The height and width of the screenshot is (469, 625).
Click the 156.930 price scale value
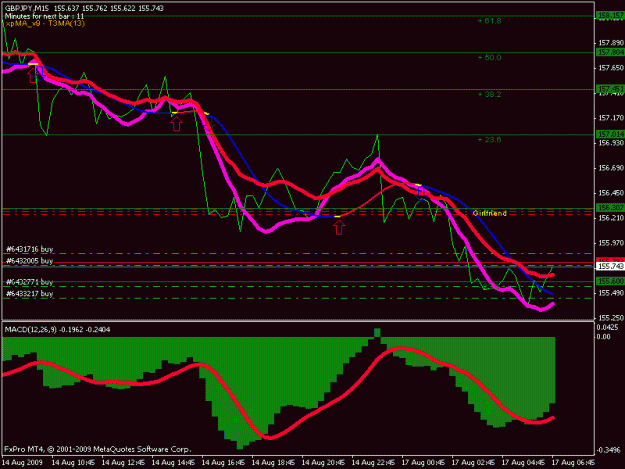tap(611, 143)
